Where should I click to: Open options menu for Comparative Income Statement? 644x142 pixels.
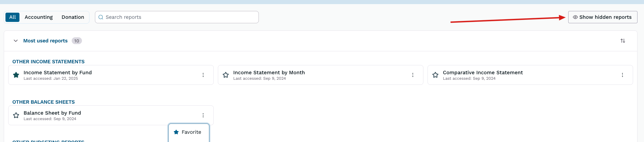point(622,75)
